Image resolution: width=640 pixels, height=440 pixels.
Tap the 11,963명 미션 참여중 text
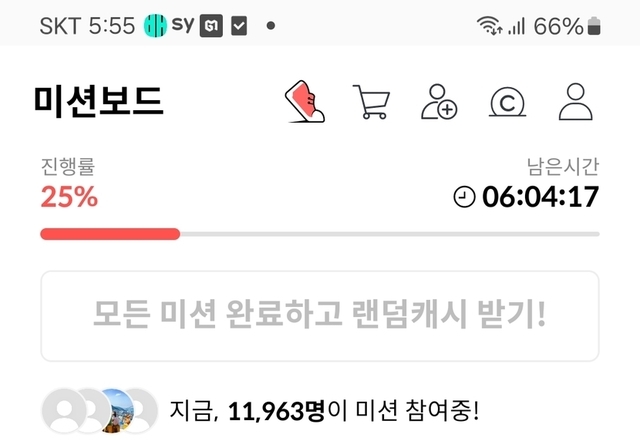[x=324, y=411]
